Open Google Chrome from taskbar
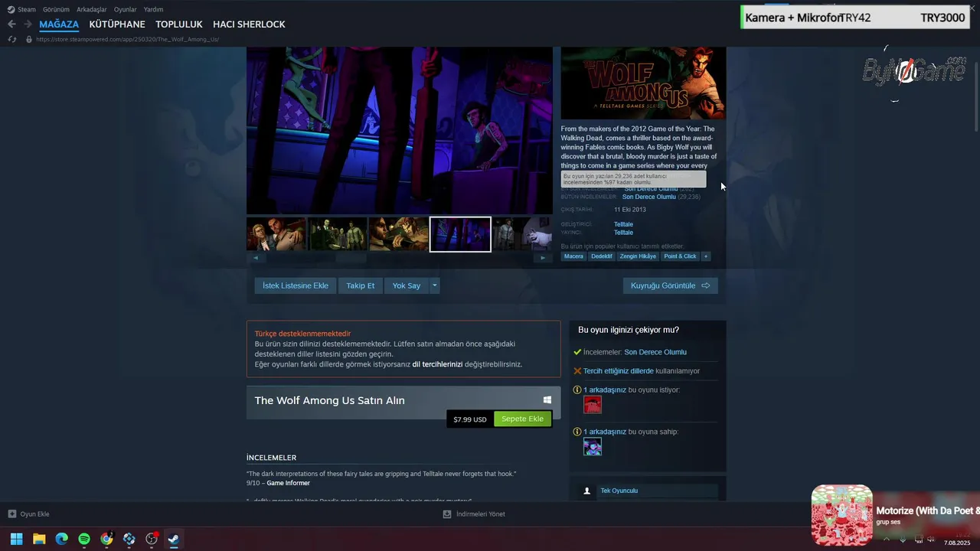The width and height of the screenshot is (980, 551). point(106,539)
